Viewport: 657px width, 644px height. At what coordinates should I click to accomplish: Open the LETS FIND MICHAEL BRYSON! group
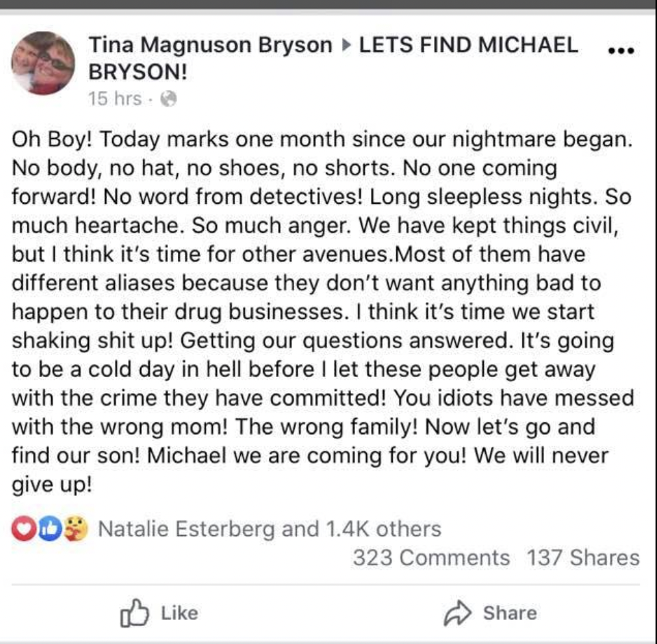pyautogui.click(x=468, y=45)
